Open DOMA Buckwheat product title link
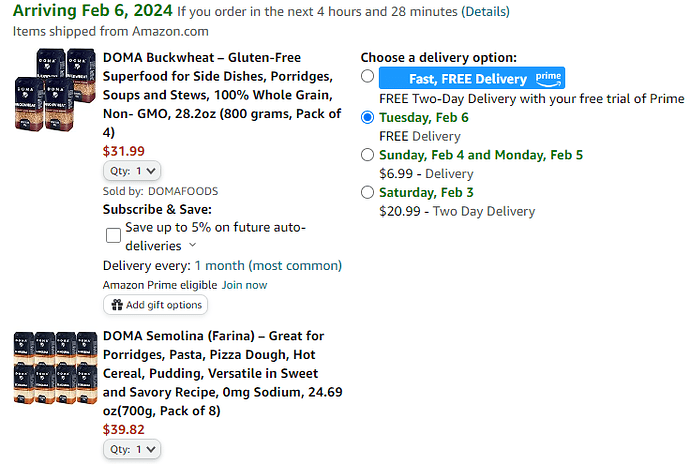The image size is (690, 464). [222, 95]
